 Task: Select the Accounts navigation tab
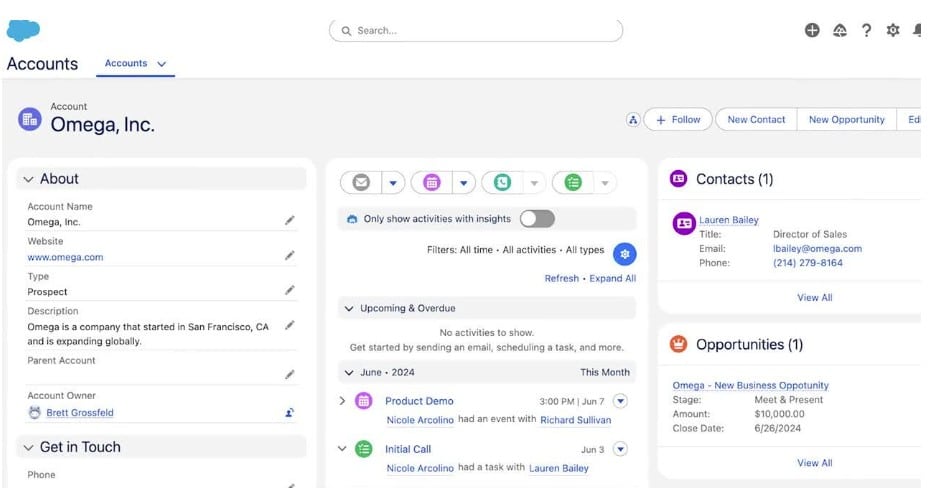[126, 63]
